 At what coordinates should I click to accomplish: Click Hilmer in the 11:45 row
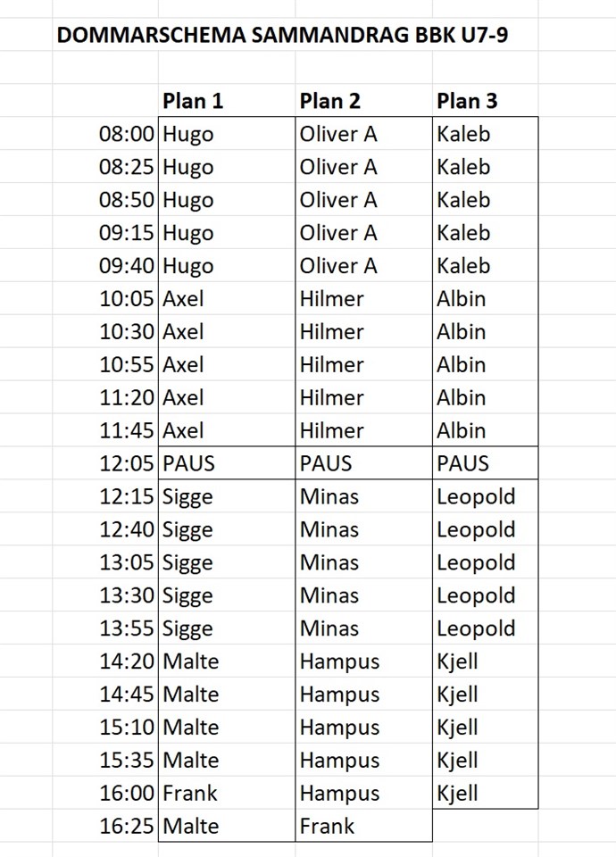point(332,430)
